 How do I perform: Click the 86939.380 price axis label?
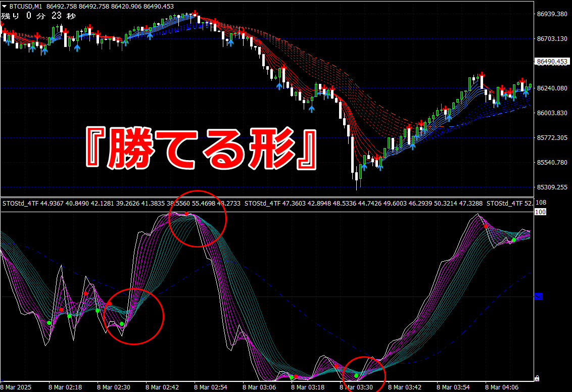(x=552, y=14)
